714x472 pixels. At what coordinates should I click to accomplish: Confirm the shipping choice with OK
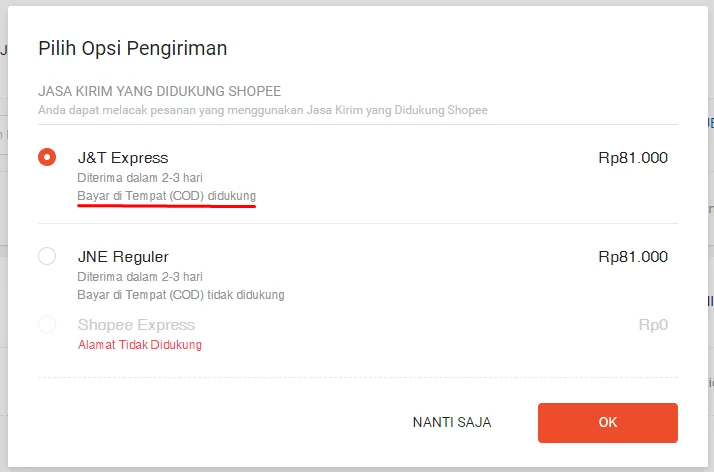(607, 422)
